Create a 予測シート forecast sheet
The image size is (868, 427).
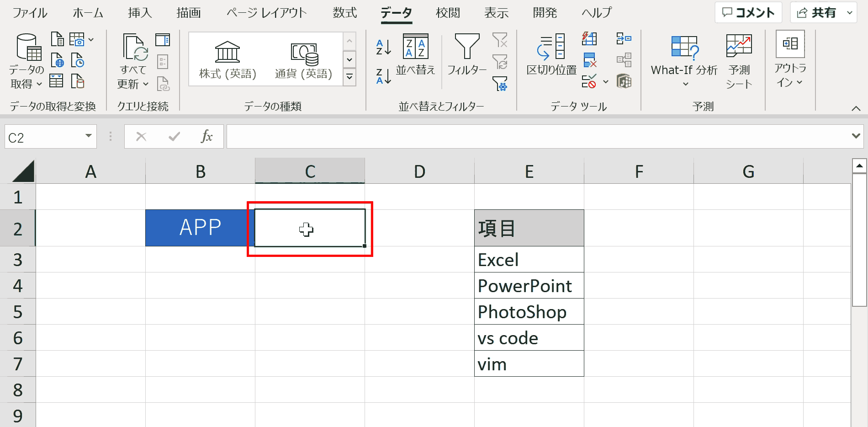(739, 61)
